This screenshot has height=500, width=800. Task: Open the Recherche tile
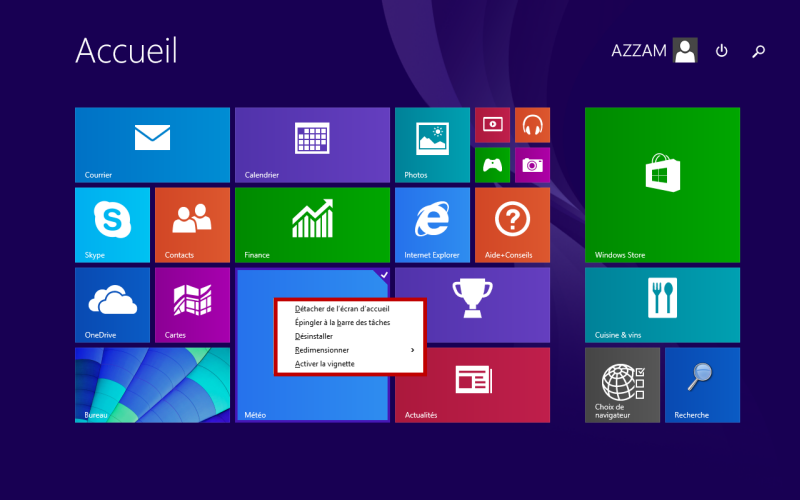coord(703,385)
